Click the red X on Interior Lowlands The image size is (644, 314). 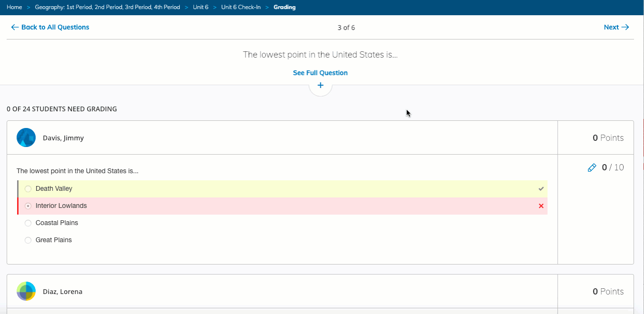(x=541, y=206)
